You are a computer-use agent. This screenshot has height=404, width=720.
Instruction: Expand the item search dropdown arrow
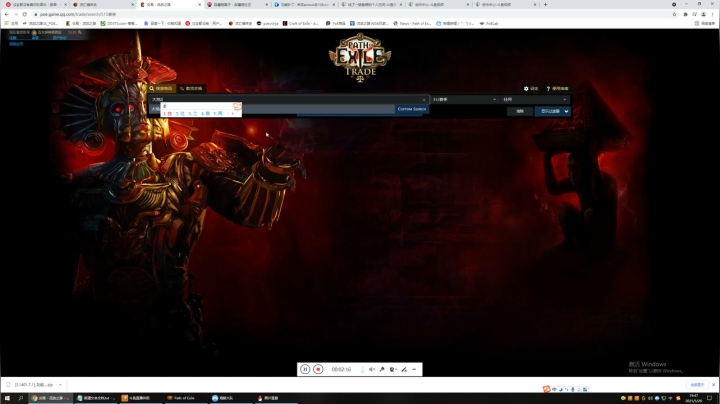(x=424, y=100)
